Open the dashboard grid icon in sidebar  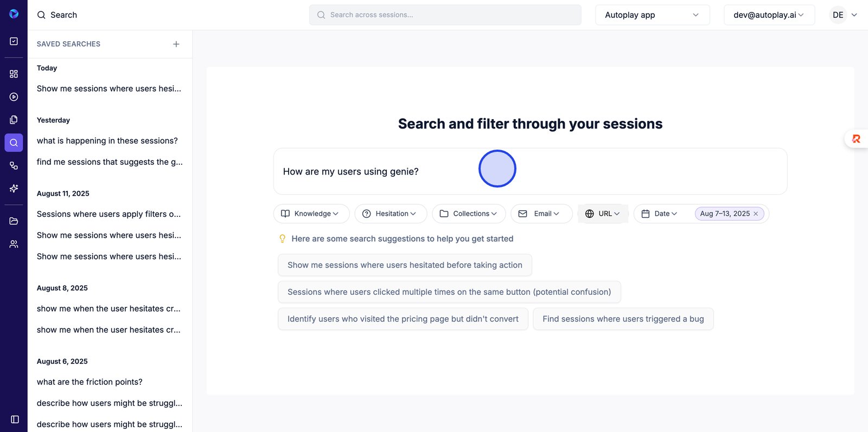(x=14, y=74)
